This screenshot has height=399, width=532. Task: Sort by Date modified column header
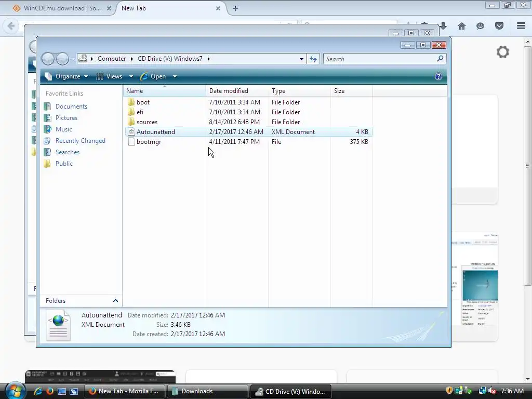point(237,90)
